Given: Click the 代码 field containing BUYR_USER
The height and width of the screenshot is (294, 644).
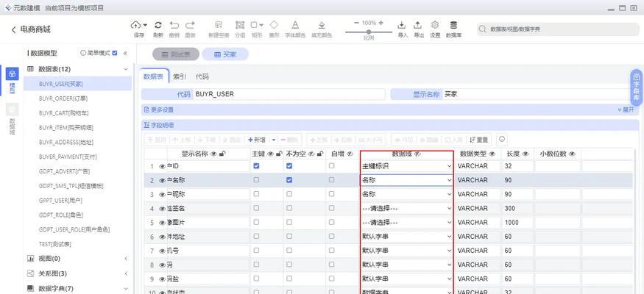Looking at the screenshot, I should pyautogui.click(x=289, y=94).
